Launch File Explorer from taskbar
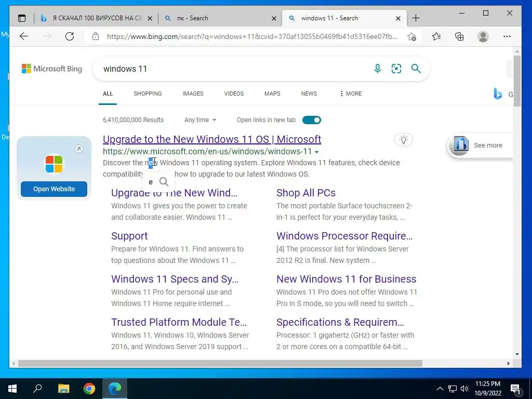Image resolution: width=532 pixels, height=399 pixels. 63,389
